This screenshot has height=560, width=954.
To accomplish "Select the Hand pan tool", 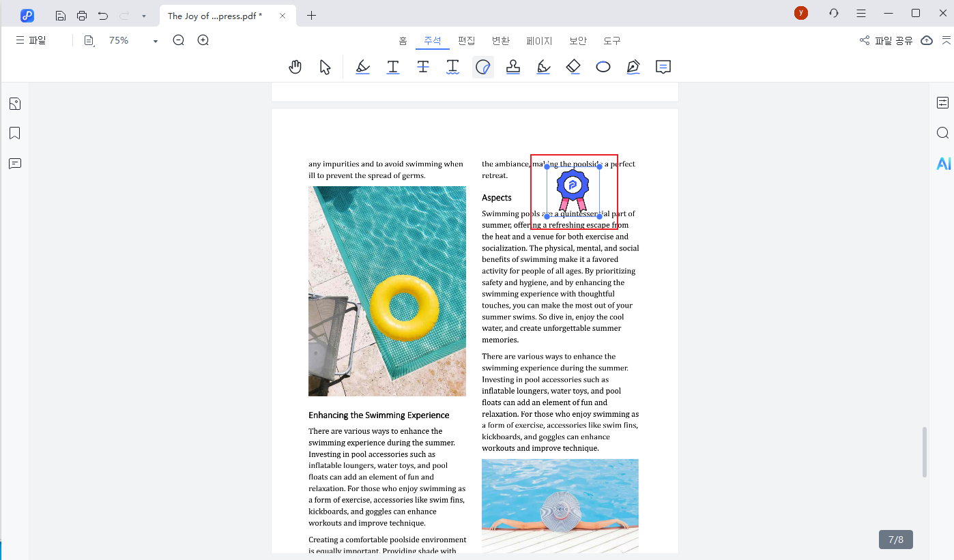I will (x=295, y=67).
